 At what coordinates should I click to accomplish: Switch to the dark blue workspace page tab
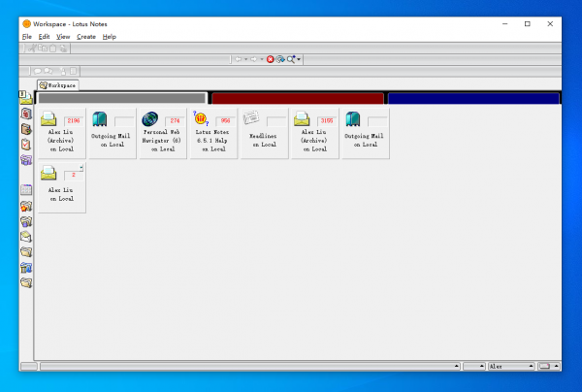pos(473,98)
